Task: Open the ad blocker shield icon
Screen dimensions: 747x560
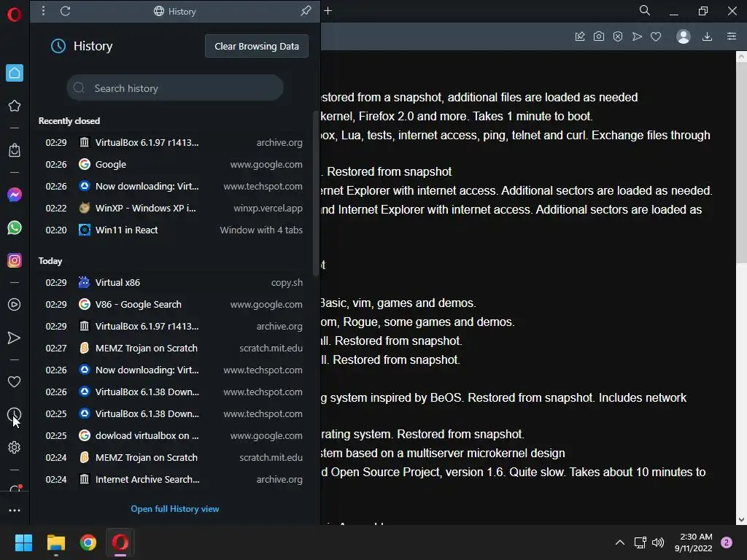Action: [618, 36]
